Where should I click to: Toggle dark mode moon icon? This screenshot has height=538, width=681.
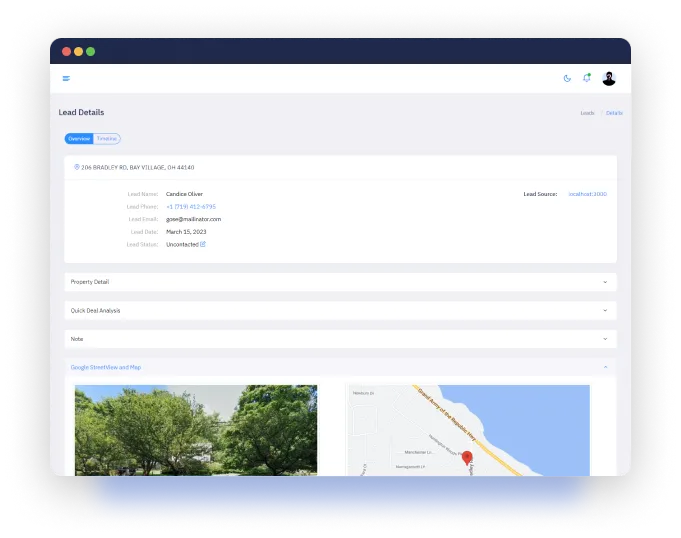coord(567,78)
